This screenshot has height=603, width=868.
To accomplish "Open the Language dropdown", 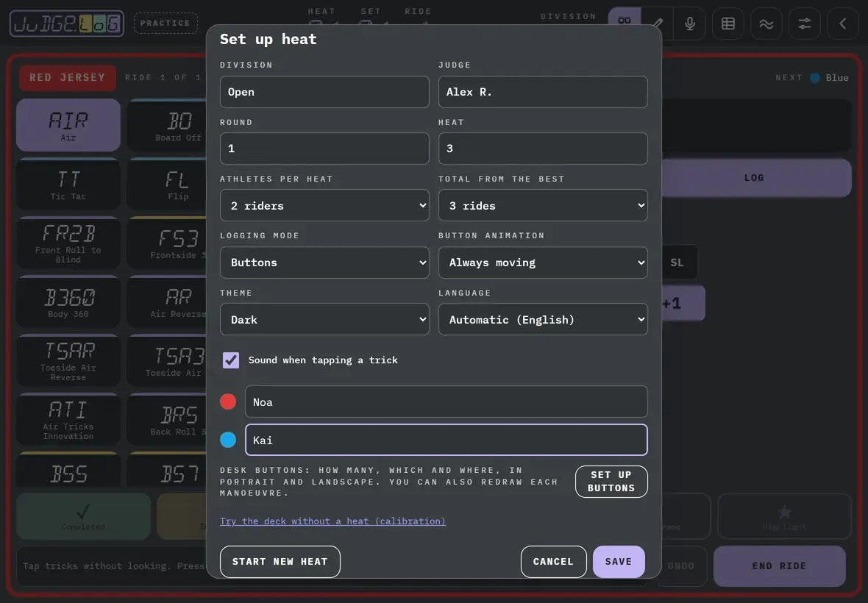I will 543,319.
